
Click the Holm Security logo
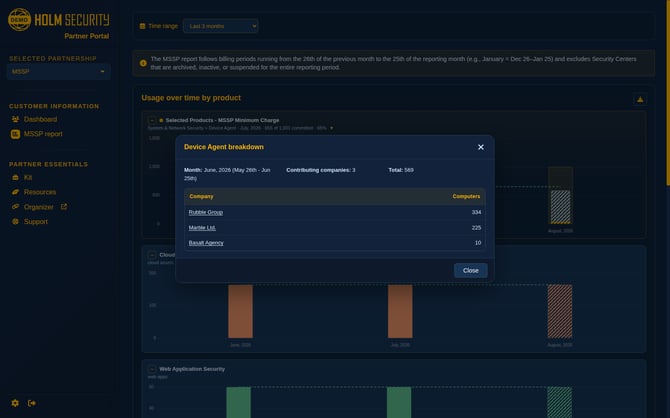59,20
